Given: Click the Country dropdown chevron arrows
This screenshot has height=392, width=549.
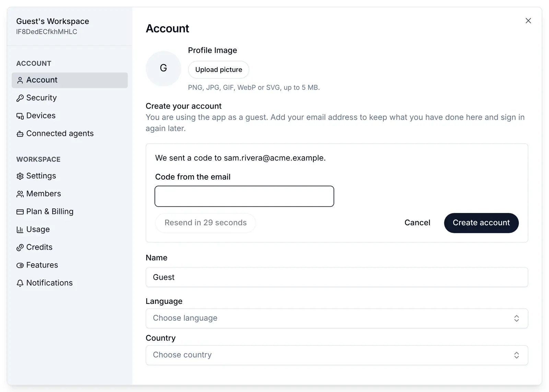Looking at the screenshot, I should tap(516, 355).
